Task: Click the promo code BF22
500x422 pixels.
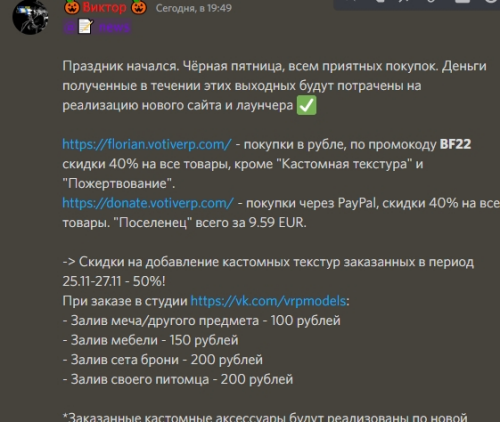Action: 455,144
